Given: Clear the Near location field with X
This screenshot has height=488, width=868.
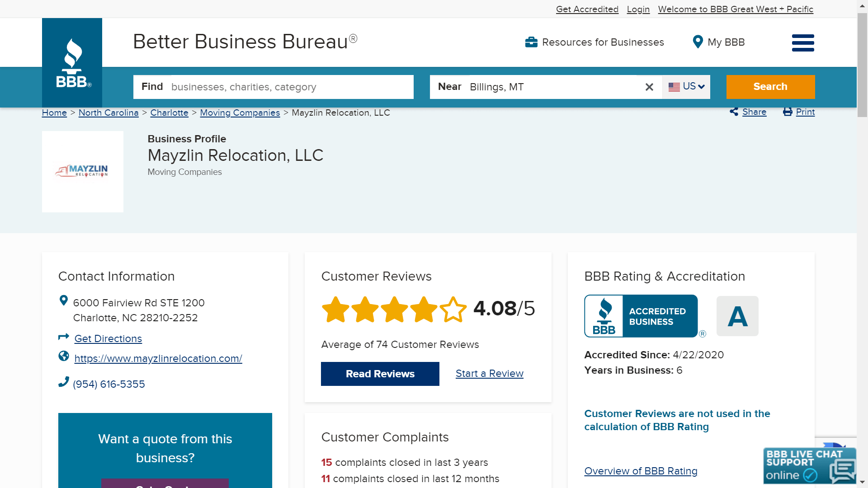Looking at the screenshot, I should (649, 87).
